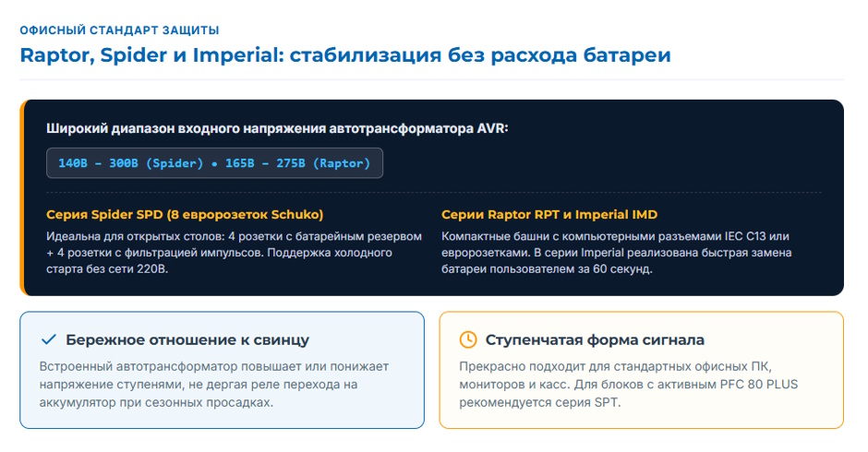Click the ОФИСНЫЙ СТАНДАРТ ЗАЩИТЫ label
868x452 pixels.
pyautogui.click(x=119, y=30)
